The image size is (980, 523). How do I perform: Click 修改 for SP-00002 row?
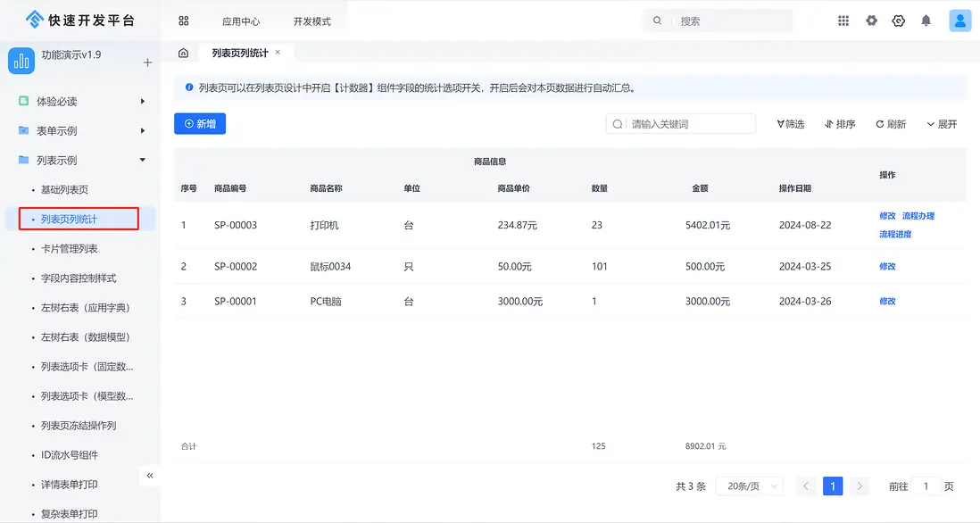887,266
